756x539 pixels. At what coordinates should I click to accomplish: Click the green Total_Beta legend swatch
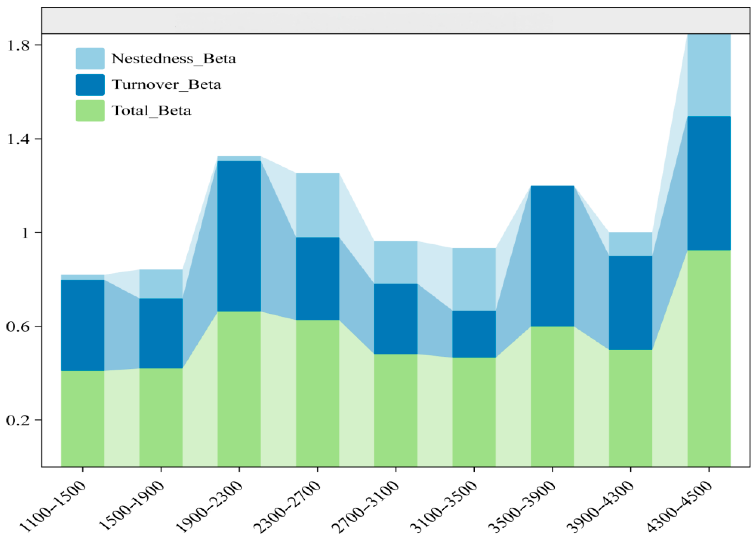[90, 111]
